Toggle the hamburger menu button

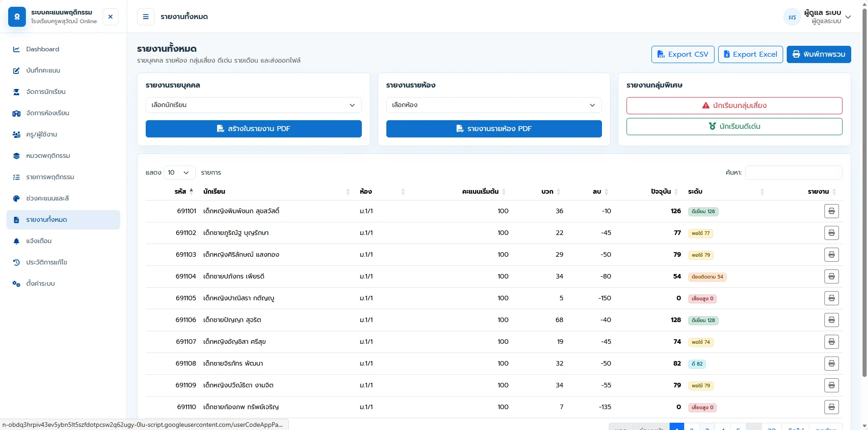point(146,17)
